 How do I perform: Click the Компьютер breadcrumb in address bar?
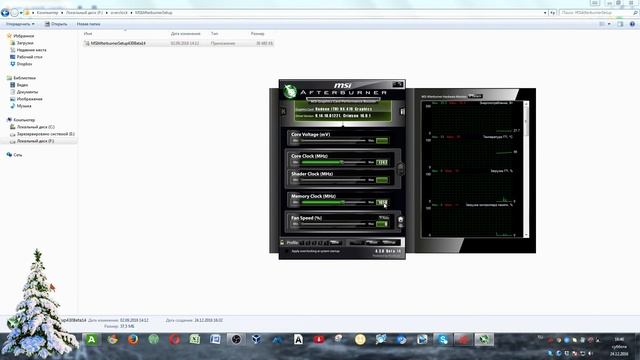point(47,13)
